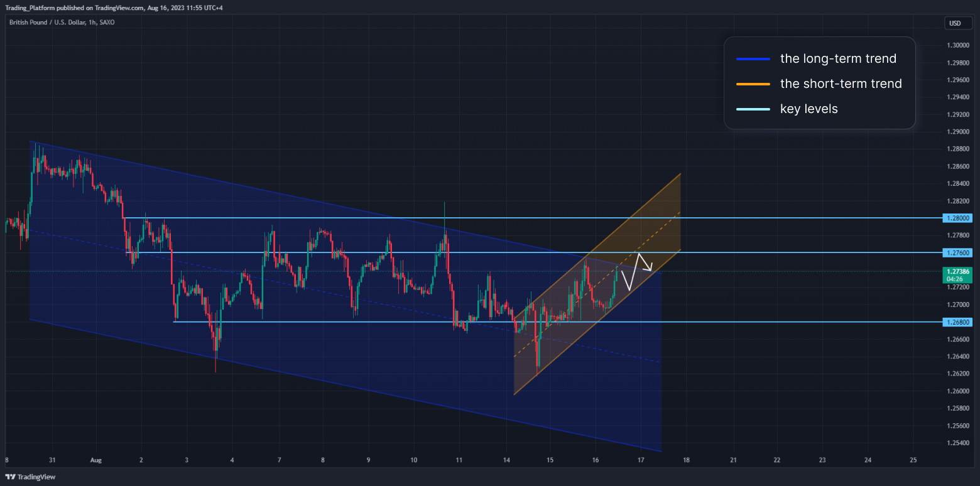This screenshot has width=980, height=486.
Task: Click the 1.27000 price axis label
Action: point(957,305)
